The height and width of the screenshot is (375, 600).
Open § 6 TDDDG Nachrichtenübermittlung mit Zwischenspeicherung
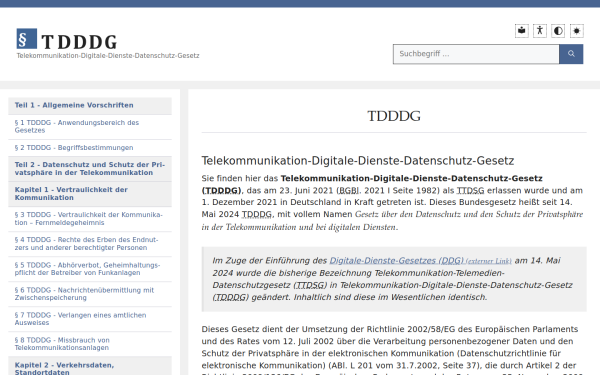tap(90, 294)
